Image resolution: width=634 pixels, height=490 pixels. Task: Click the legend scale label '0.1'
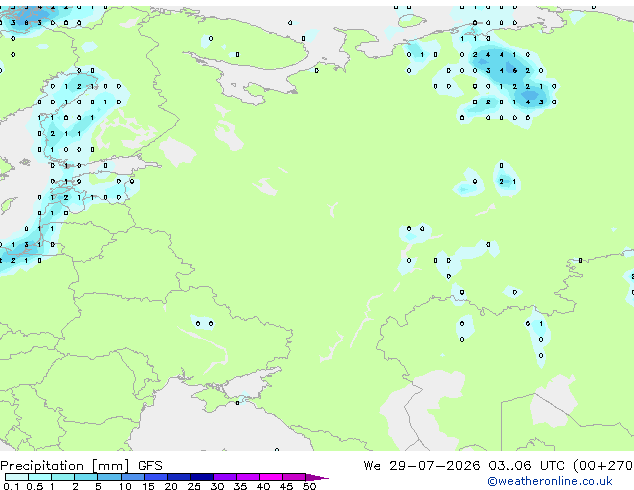12,486
